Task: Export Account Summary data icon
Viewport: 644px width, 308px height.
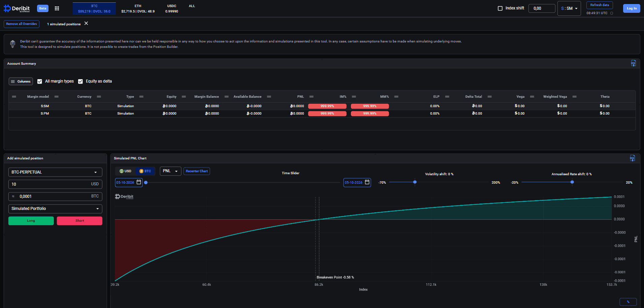Action: pos(633,63)
